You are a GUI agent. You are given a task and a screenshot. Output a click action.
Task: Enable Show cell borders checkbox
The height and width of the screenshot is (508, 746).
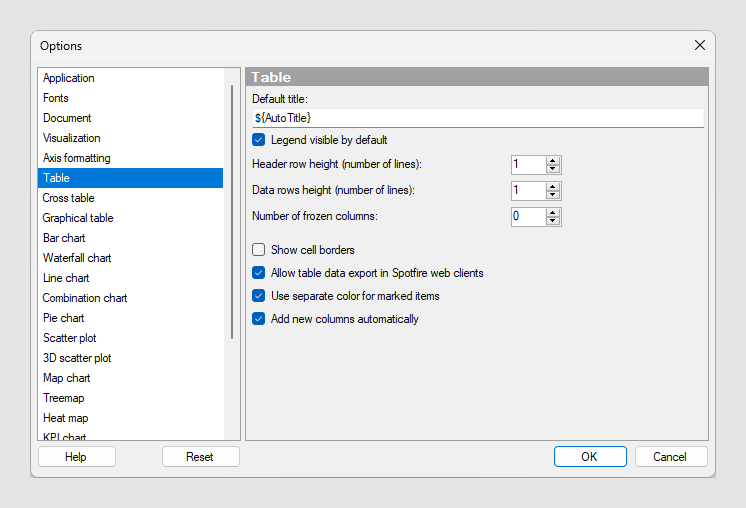pos(259,250)
